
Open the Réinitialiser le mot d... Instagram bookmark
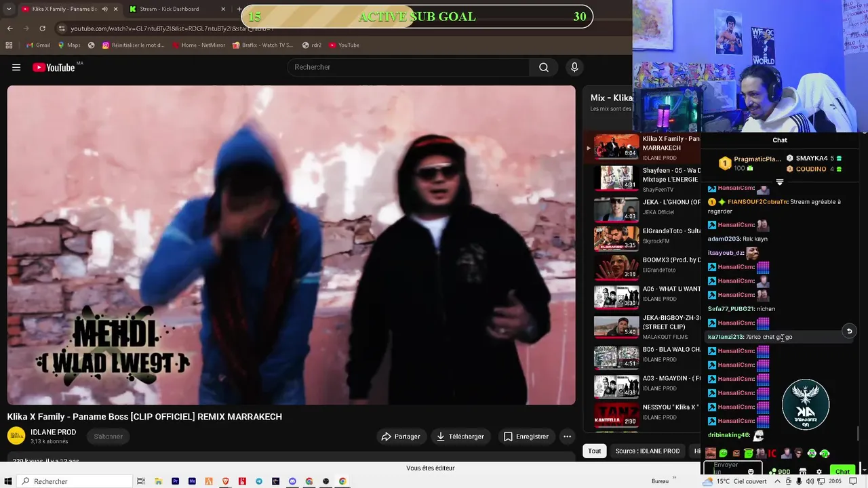(x=133, y=45)
